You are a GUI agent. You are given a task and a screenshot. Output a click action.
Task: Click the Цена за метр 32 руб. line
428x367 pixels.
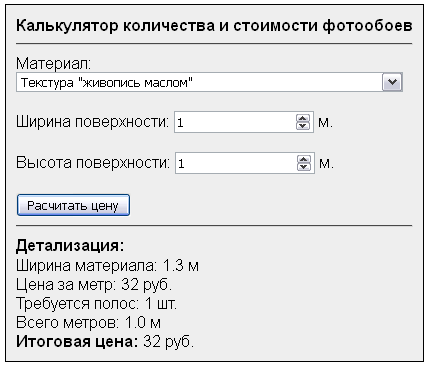tap(94, 285)
